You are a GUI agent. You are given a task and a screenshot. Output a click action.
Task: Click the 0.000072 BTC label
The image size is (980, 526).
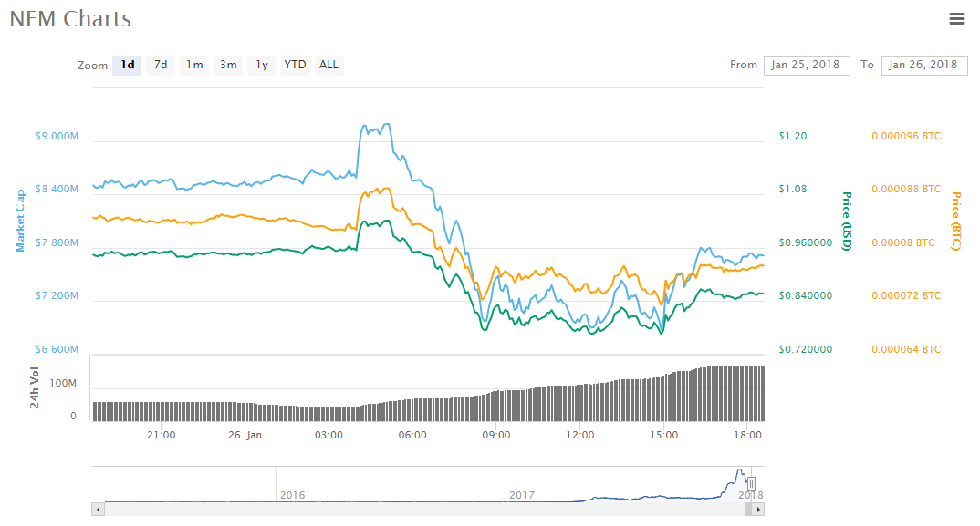click(906, 296)
